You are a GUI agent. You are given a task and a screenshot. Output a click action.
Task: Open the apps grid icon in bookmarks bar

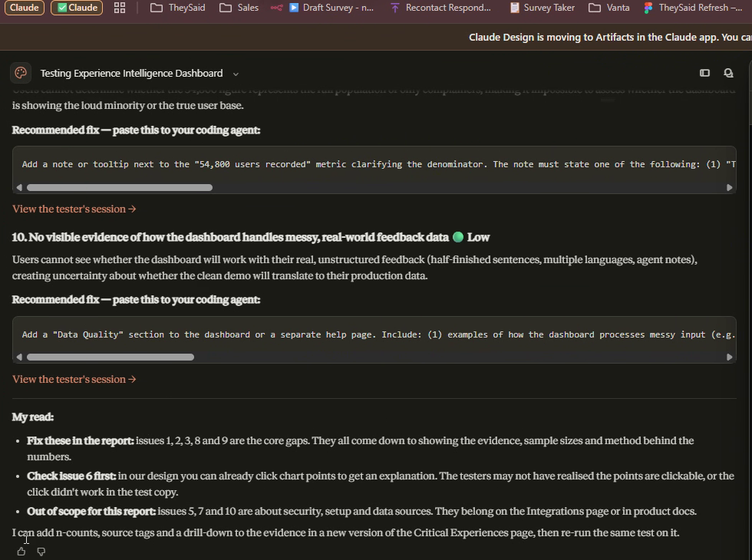click(x=120, y=8)
